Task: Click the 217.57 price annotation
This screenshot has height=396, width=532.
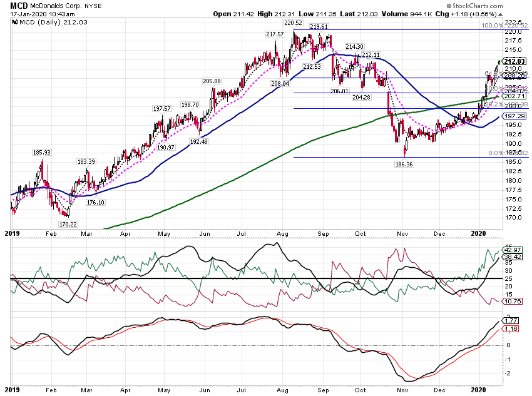Action: 275,34
